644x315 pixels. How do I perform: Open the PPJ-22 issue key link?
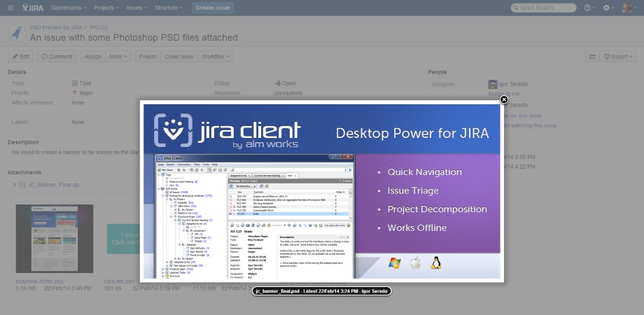[99, 27]
